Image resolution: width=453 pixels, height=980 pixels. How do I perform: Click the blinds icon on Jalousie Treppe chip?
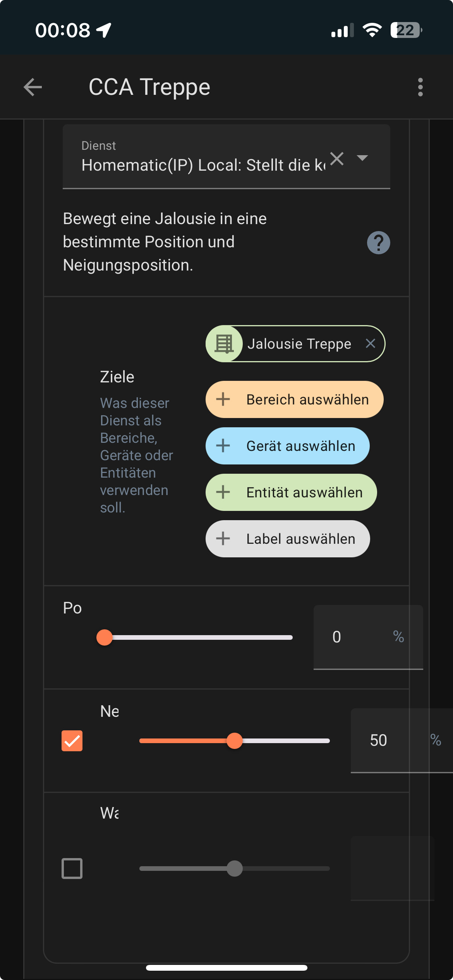(x=224, y=343)
